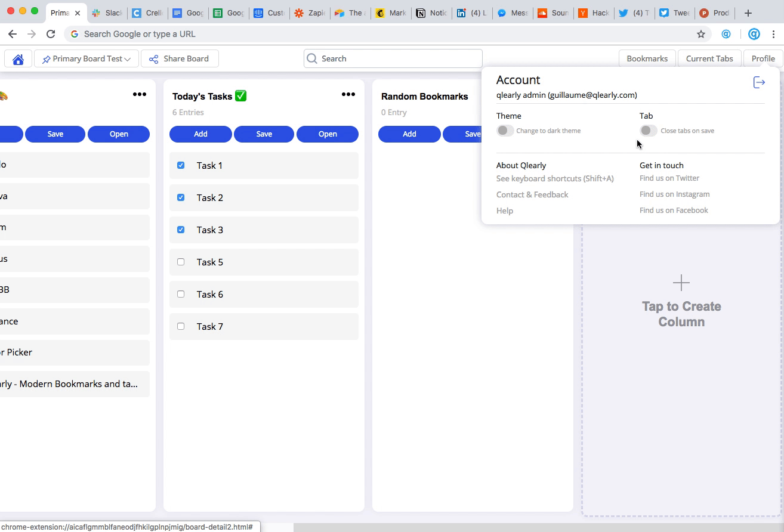This screenshot has height=532, width=784.
Task: Click the plus icon to create column
Action: tap(681, 283)
